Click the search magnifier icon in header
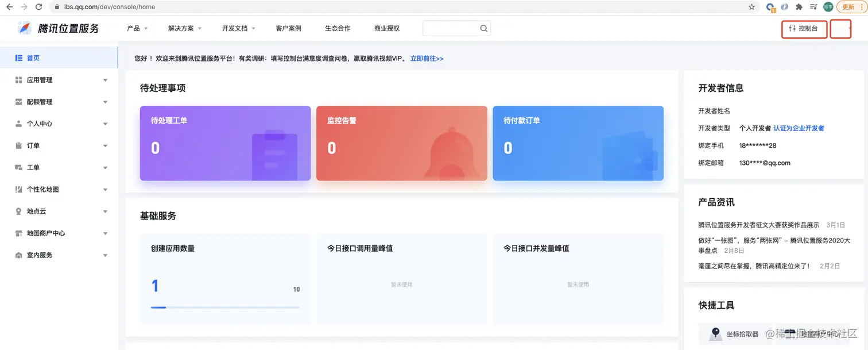The height and width of the screenshot is (350, 868). [x=484, y=28]
